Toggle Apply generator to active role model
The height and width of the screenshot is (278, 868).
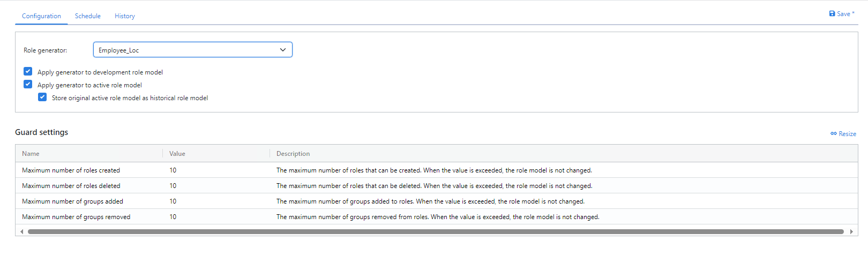click(x=28, y=85)
